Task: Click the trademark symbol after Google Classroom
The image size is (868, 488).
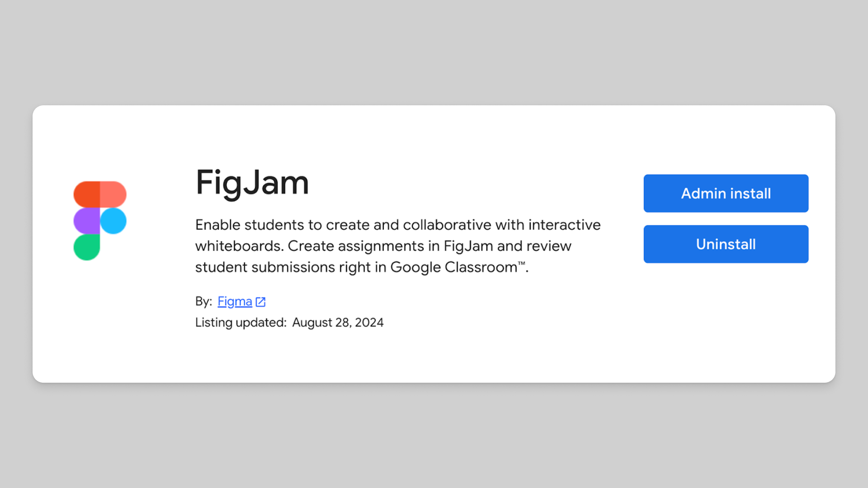Action: (x=521, y=263)
